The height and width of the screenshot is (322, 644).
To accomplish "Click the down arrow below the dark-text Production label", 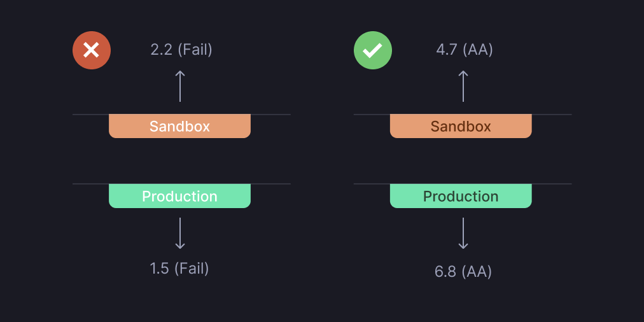I will point(463,233).
